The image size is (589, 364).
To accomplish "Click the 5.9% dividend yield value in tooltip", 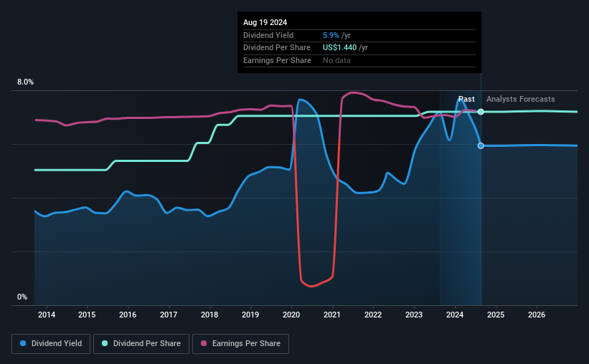I will point(331,35).
